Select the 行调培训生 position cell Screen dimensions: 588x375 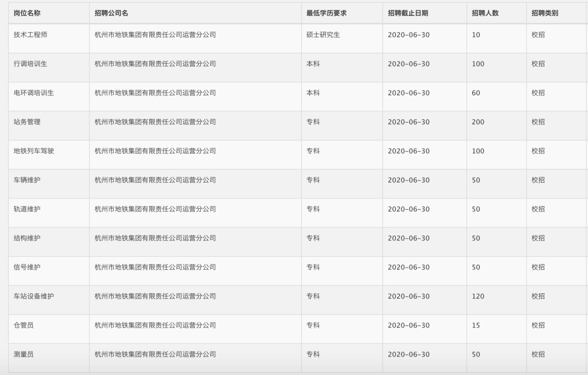click(30, 64)
